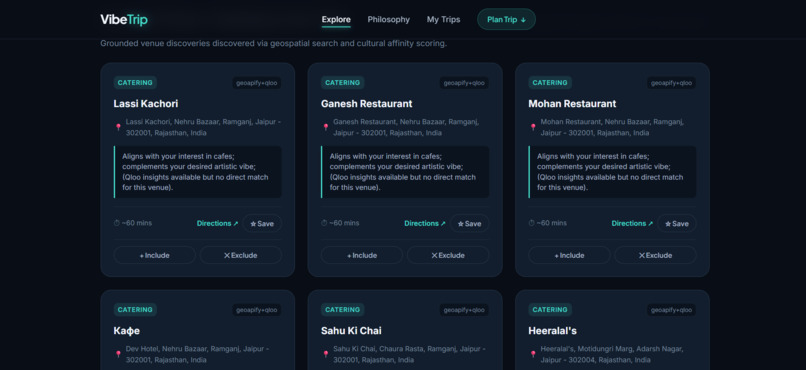
Task: Click the Plan Trip button
Action: [x=506, y=20]
